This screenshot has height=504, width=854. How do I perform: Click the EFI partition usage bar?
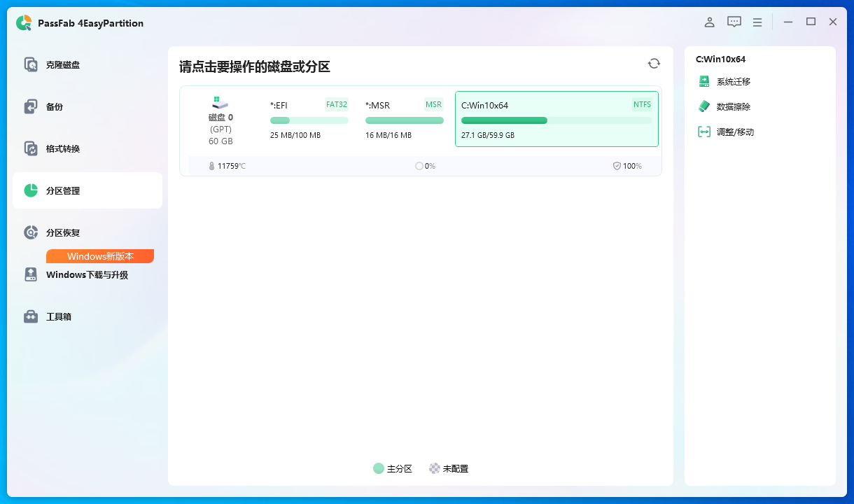(309, 120)
